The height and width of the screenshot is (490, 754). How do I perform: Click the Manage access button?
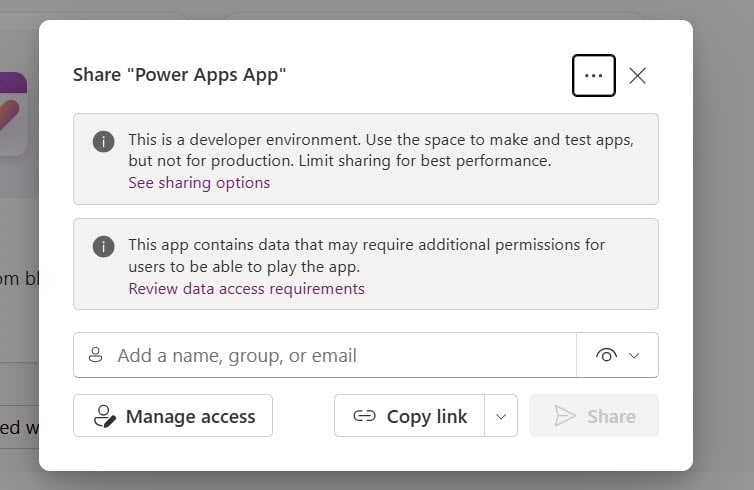173,416
